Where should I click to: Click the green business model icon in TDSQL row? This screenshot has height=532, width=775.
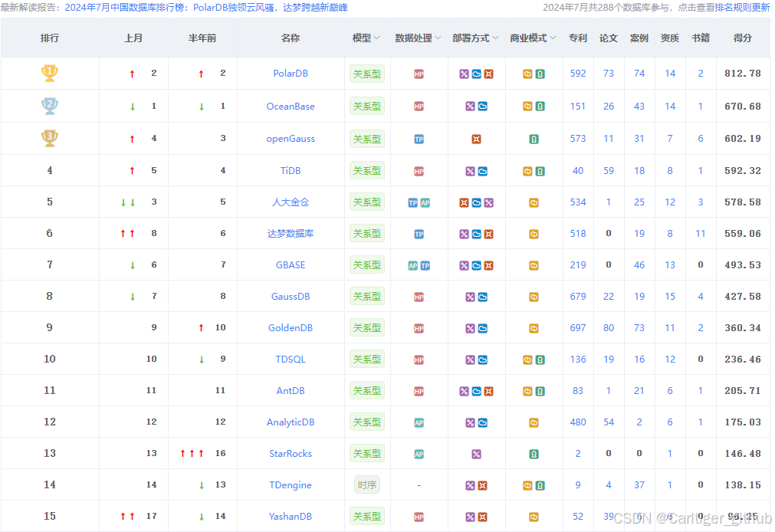click(x=540, y=360)
